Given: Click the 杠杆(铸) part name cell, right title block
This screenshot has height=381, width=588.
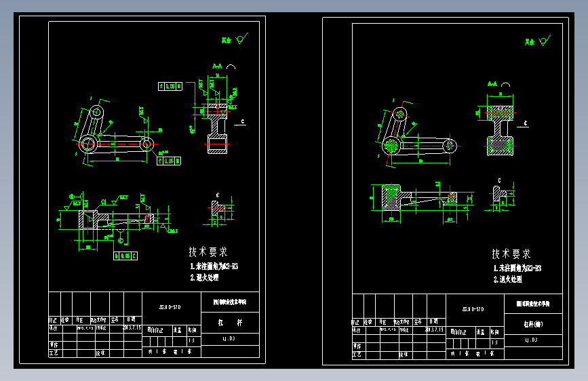Looking at the screenshot, I should click(x=533, y=324).
